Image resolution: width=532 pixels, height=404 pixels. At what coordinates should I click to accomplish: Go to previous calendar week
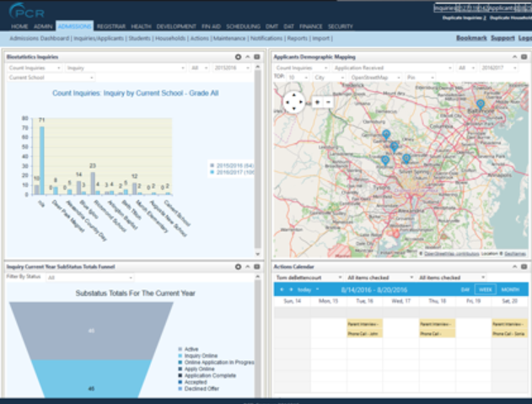(282, 289)
